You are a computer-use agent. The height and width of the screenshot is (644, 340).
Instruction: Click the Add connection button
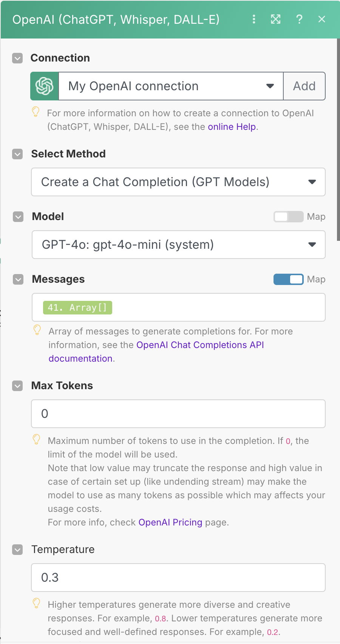tap(304, 86)
